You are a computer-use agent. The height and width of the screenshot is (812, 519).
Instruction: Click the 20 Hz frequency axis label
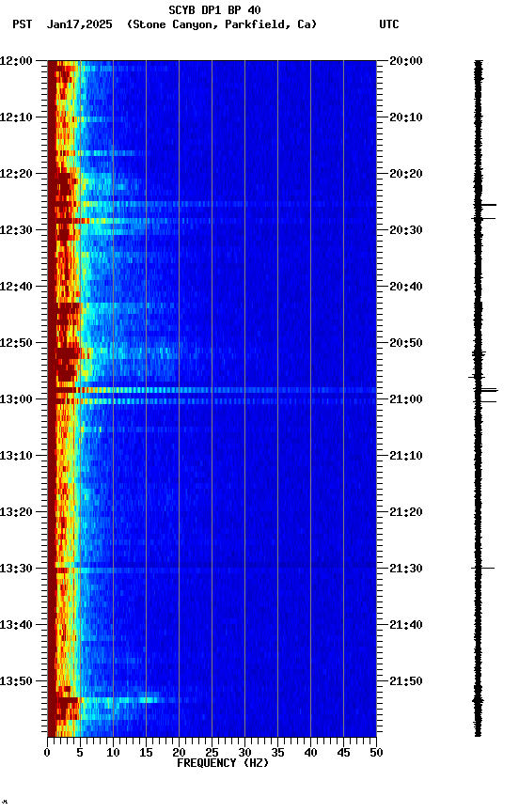[179, 753]
